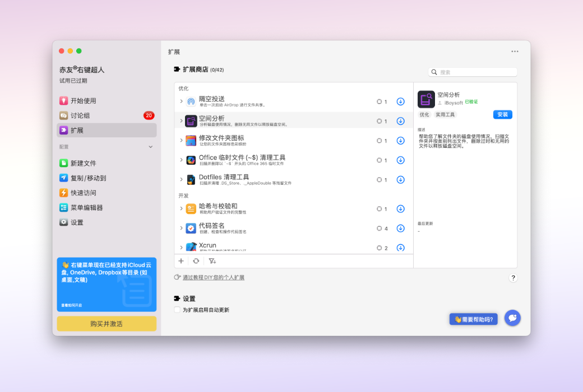Click the 代码签名 shield icon
Viewport: 583px width, 392px height.
(x=191, y=228)
